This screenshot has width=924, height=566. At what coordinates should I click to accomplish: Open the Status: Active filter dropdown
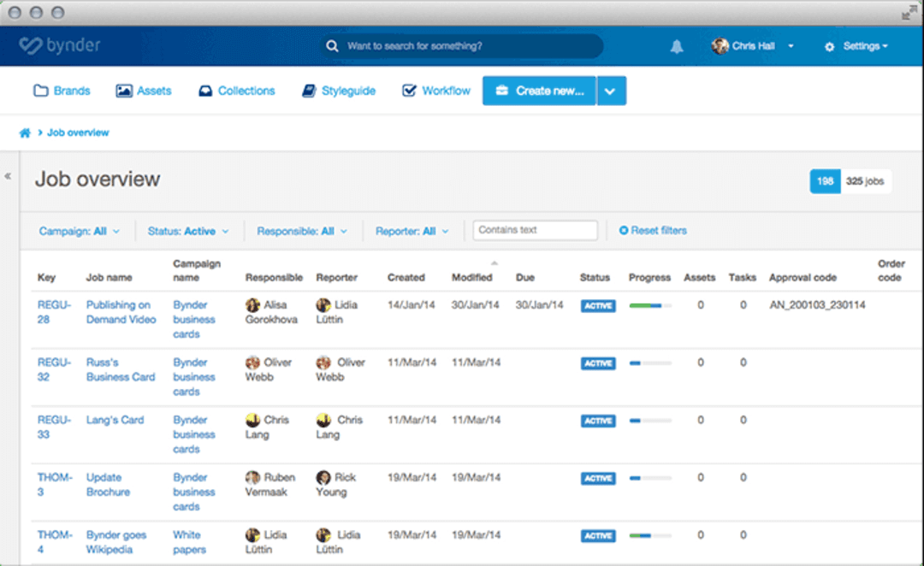click(x=188, y=231)
